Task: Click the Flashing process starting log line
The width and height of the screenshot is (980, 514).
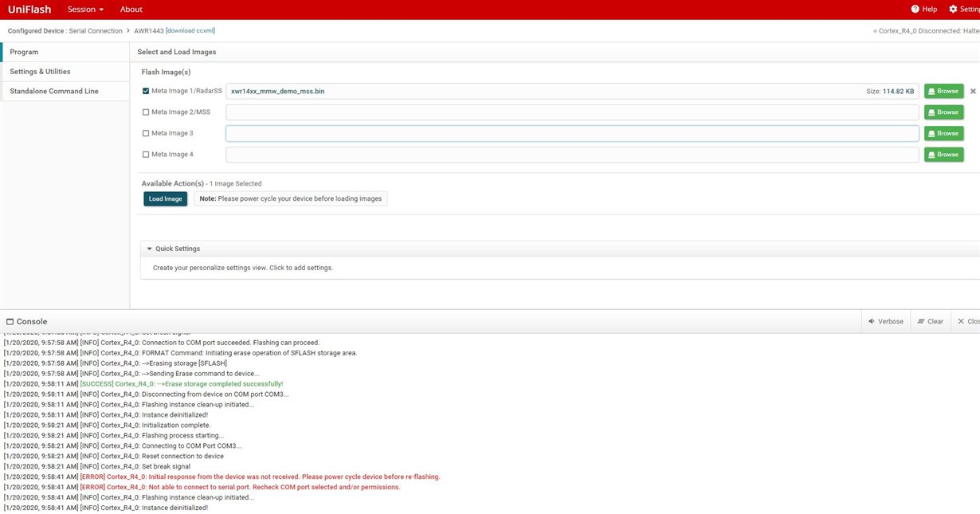Action: 114,435
